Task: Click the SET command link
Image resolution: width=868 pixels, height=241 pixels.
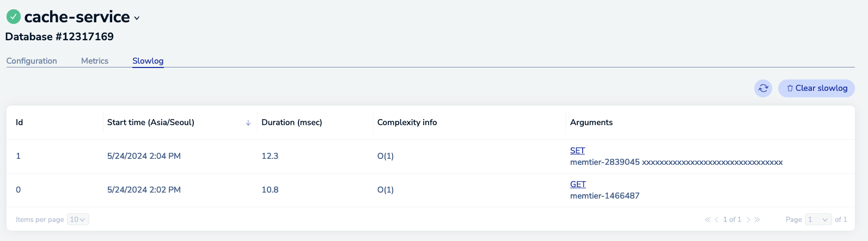Action: pos(577,151)
